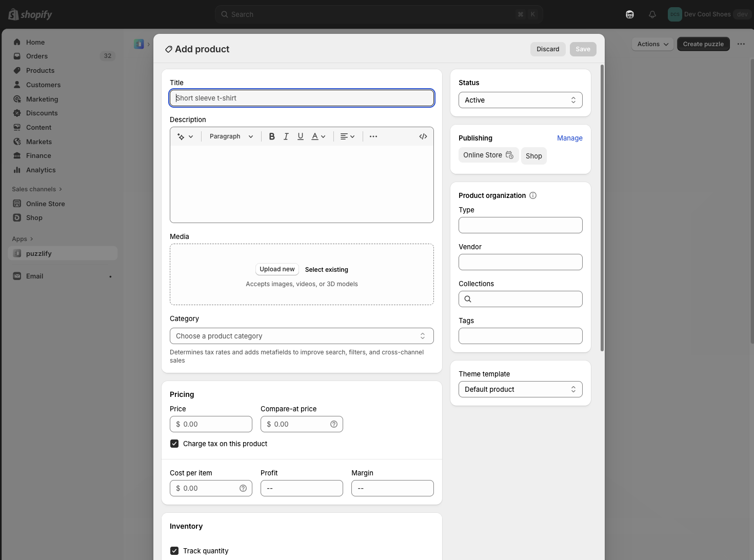754x560 pixels.
Task: Click the Markets globe icon
Action: 17,142
